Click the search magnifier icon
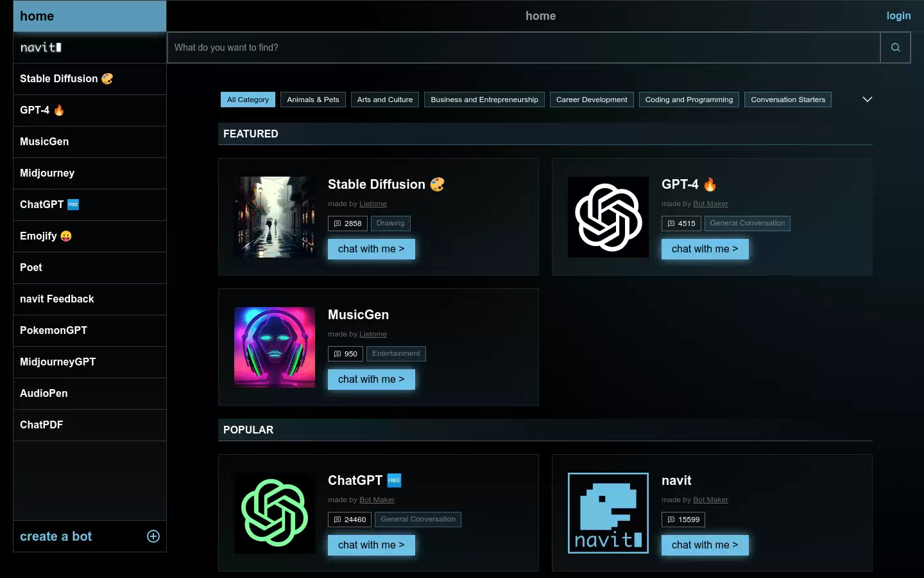Viewport: 924px width, 578px height. click(x=895, y=48)
